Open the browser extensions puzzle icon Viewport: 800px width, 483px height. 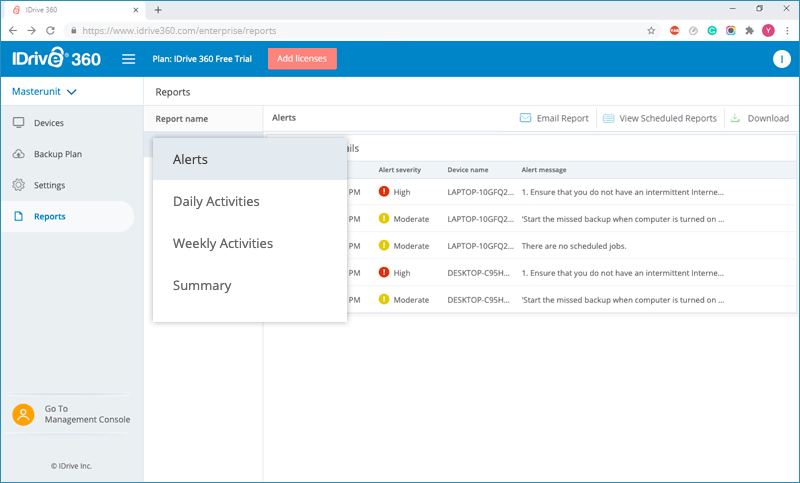point(749,31)
